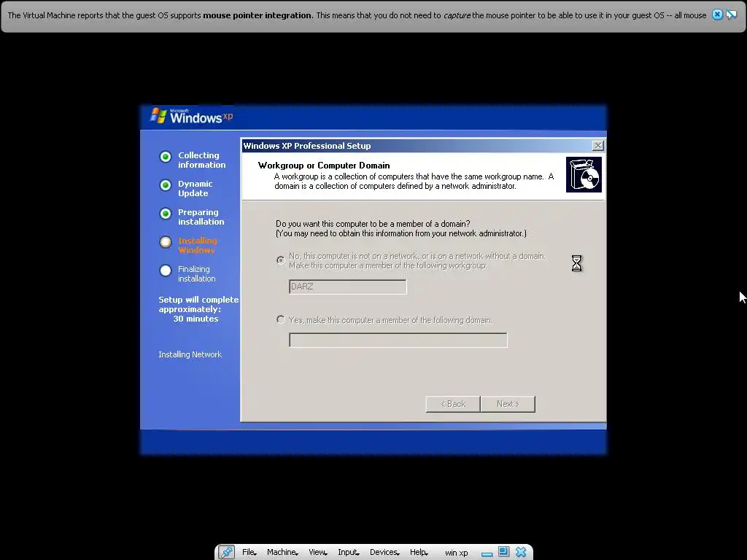Viewport: 747px width, 560px height.
Task: Select 'Yes, make this computer a member' radio
Action: (281, 319)
